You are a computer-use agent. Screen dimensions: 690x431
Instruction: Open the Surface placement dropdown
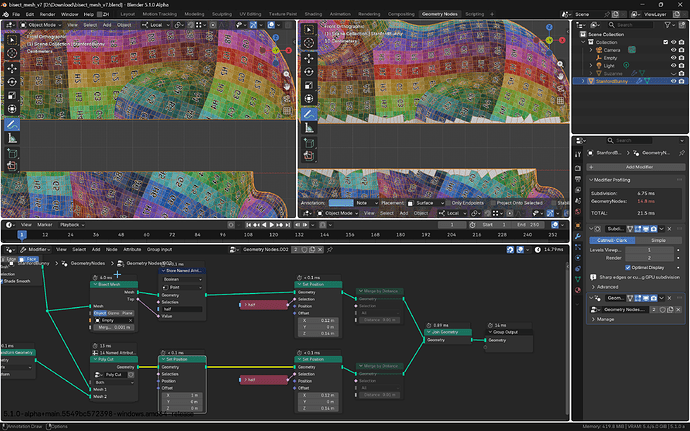426,203
